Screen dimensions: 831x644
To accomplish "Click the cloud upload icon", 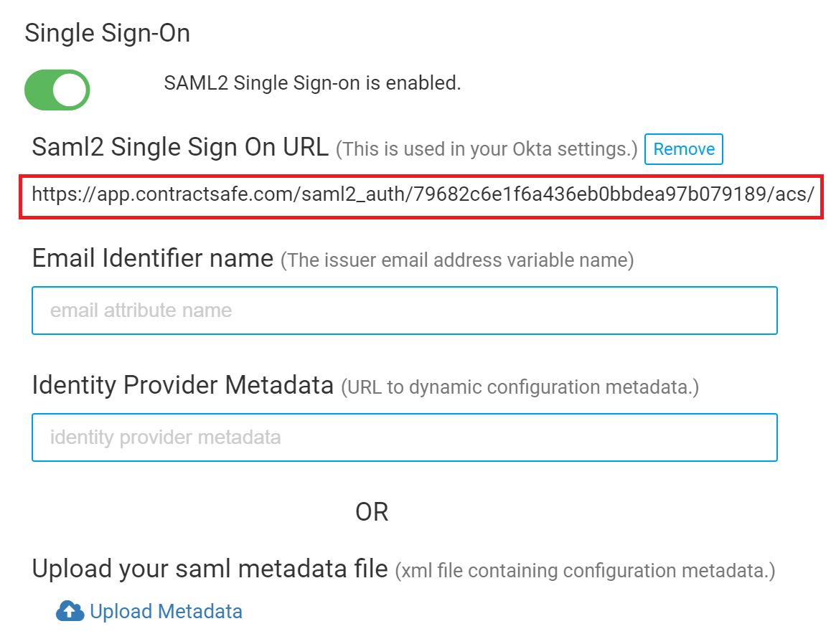I will (x=70, y=611).
